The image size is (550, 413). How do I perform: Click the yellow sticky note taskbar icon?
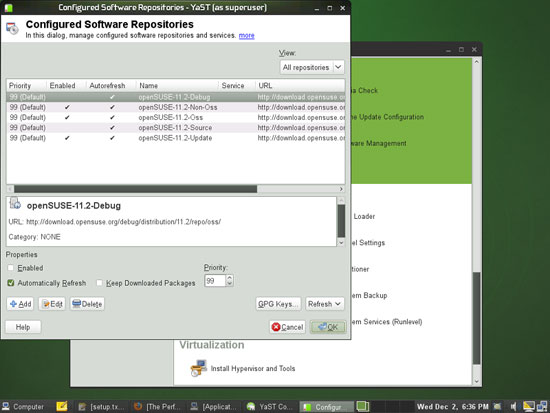(x=62, y=406)
